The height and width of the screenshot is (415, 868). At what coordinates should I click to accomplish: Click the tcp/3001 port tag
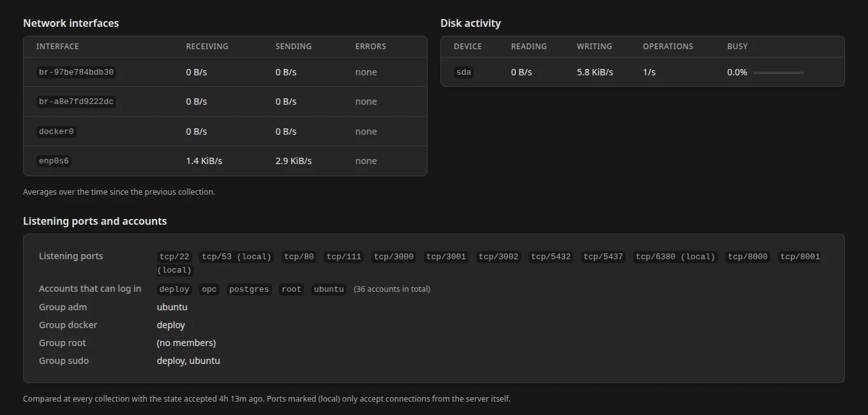click(446, 257)
